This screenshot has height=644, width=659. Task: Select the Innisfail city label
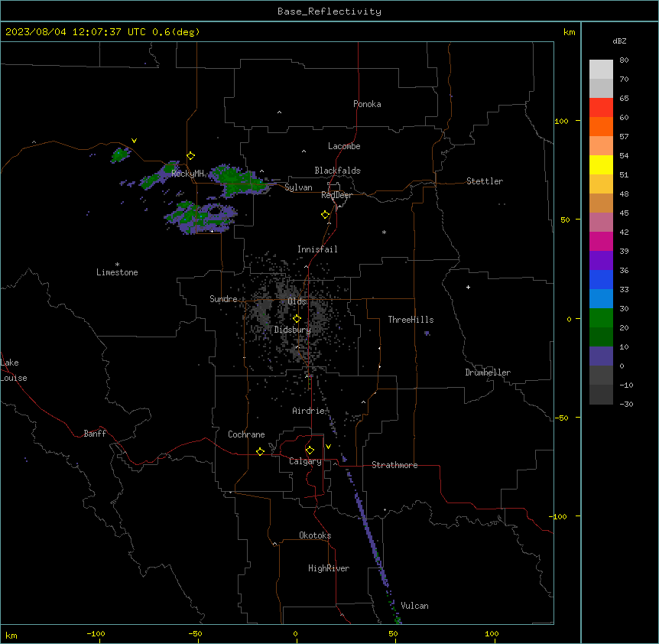(x=317, y=249)
